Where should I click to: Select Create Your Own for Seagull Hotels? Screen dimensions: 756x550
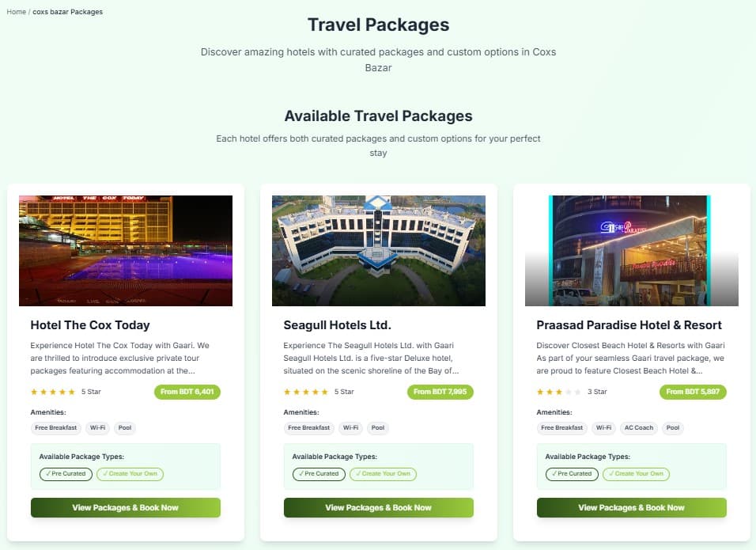click(x=384, y=474)
